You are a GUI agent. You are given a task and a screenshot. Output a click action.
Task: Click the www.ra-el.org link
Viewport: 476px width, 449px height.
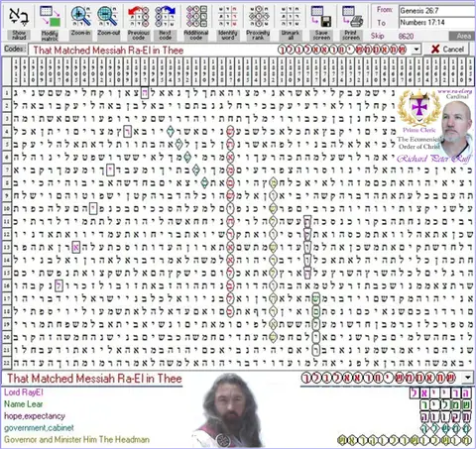[454, 91]
